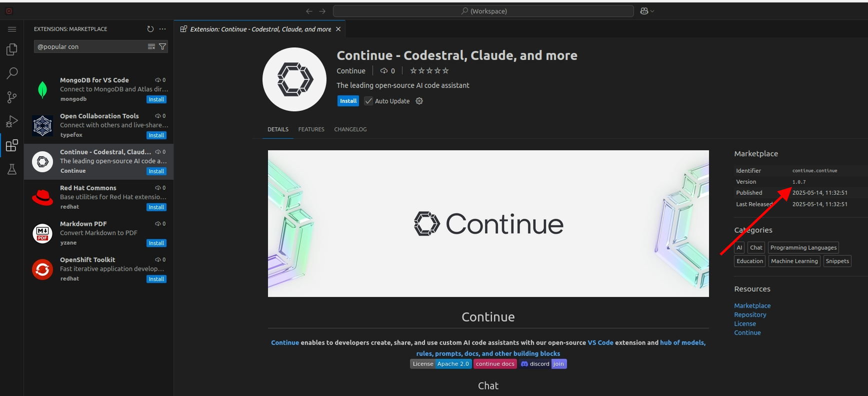868x396 pixels.
Task: Click the star rating of Continue
Action: pyautogui.click(x=429, y=71)
